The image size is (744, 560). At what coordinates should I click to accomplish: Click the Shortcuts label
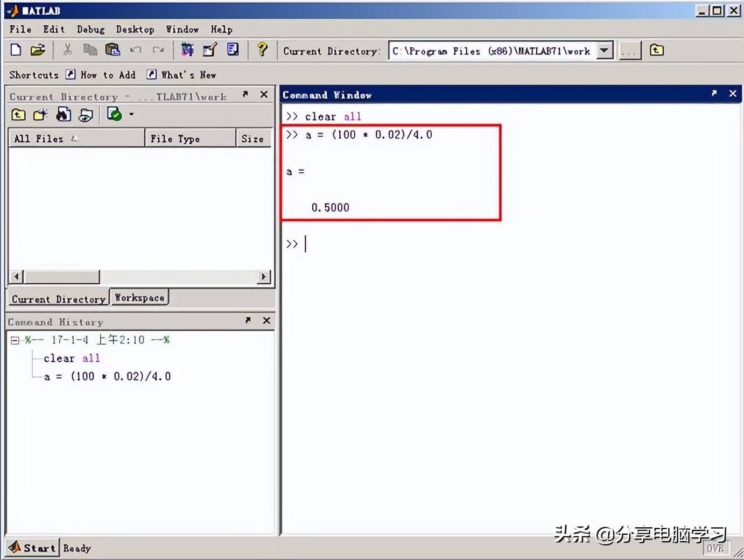(x=34, y=75)
